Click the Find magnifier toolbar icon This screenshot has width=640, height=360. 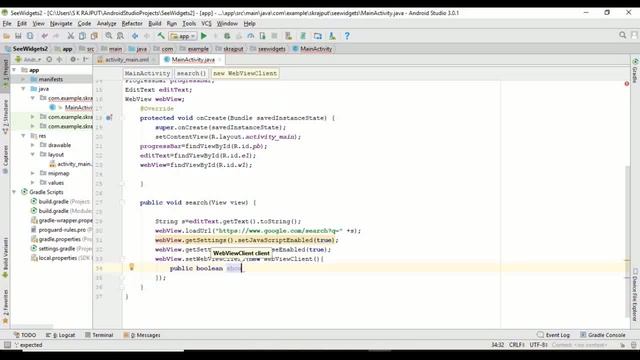coord(109,36)
